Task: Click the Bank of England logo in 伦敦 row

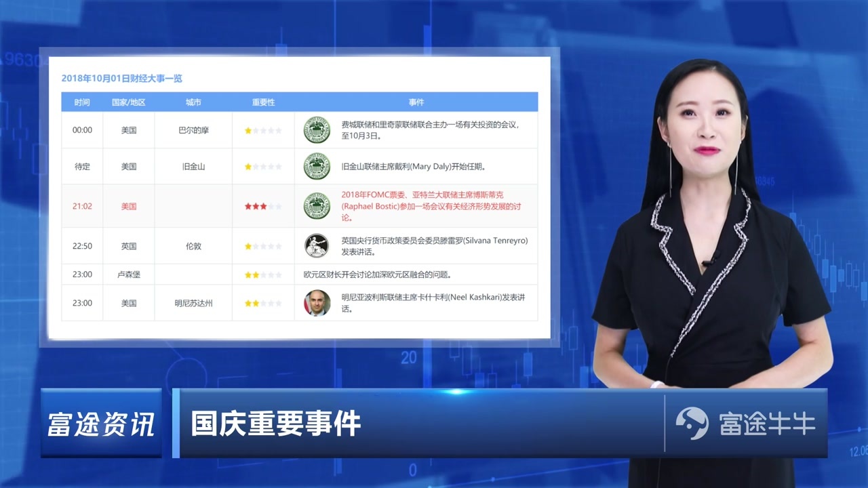Action: tap(317, 246)
